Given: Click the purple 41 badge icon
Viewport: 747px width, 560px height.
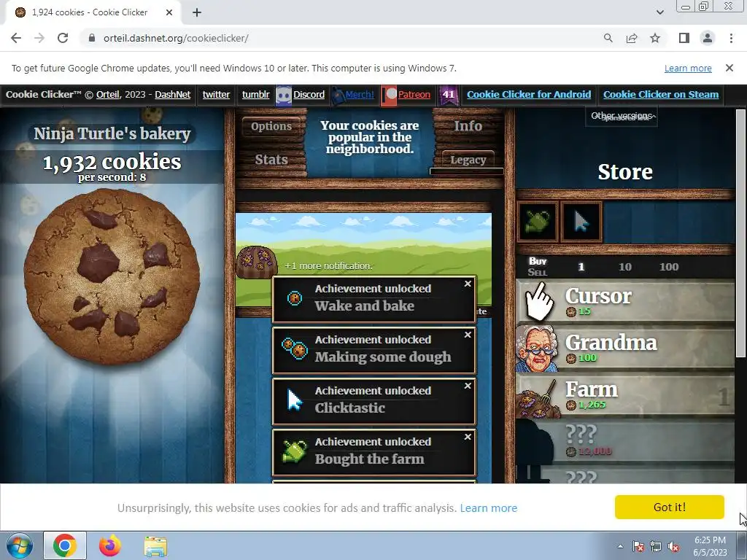Looking at the screenshot, I should click(x=449, y=95).
